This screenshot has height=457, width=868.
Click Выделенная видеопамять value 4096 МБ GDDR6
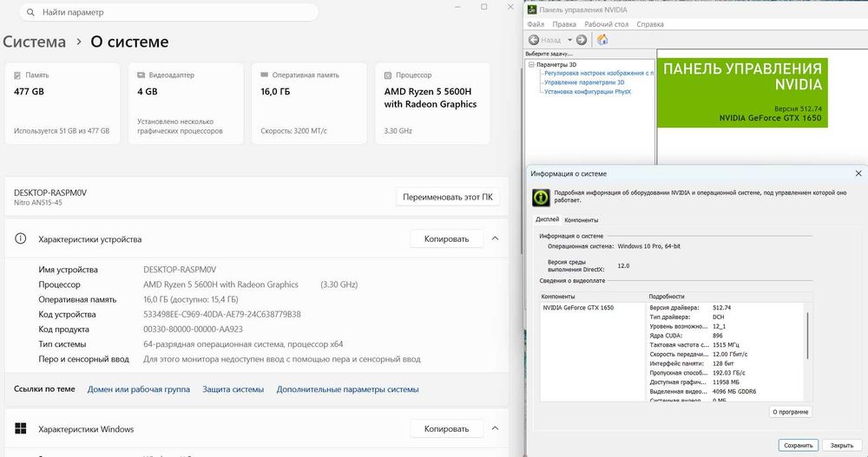point(734,392)
